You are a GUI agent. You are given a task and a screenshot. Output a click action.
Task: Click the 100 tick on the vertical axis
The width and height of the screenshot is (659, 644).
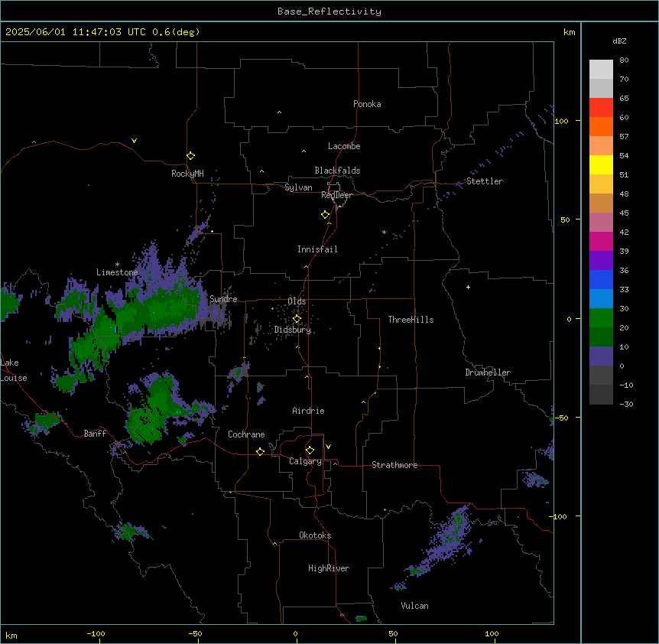(561, 121)
